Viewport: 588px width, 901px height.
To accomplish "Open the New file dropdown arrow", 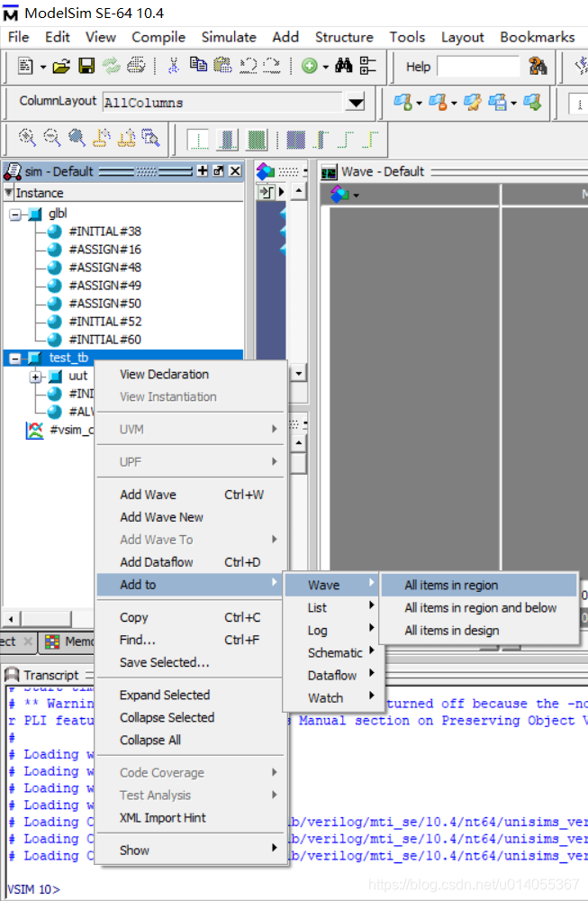I will [x=42, y=68].
